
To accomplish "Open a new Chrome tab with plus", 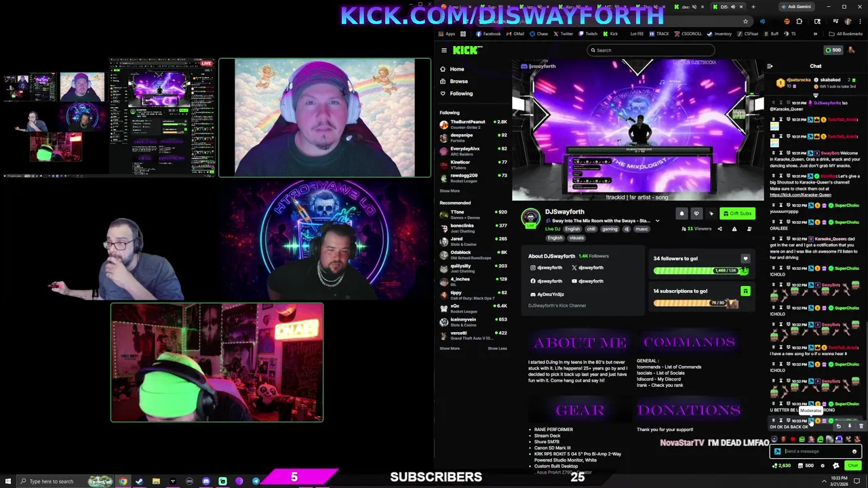I will coord(753,7).
